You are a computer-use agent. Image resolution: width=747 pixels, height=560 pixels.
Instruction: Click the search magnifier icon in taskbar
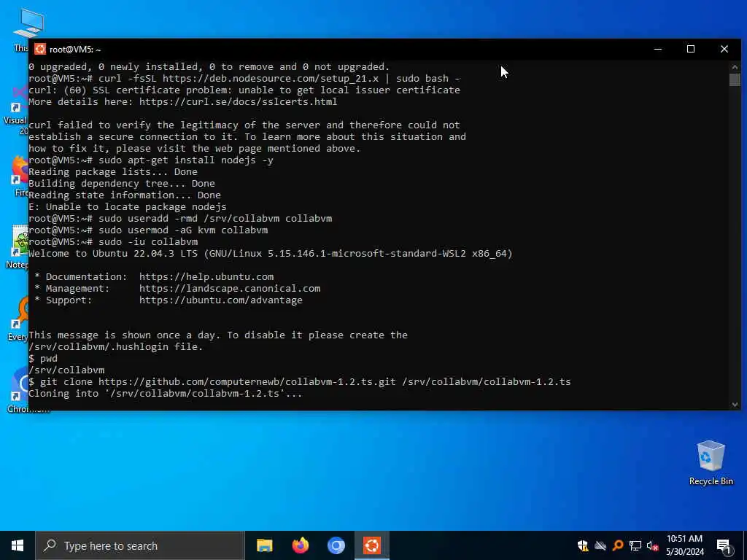click(50, 545)
